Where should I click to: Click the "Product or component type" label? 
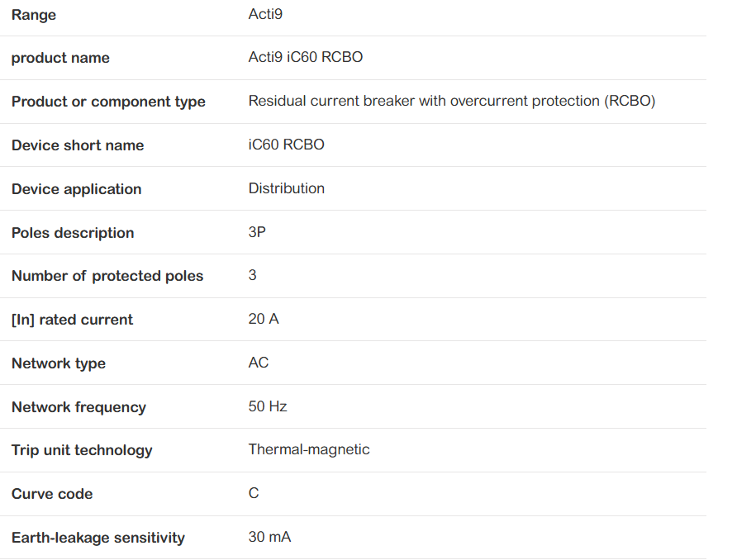[x=108, y=102]
